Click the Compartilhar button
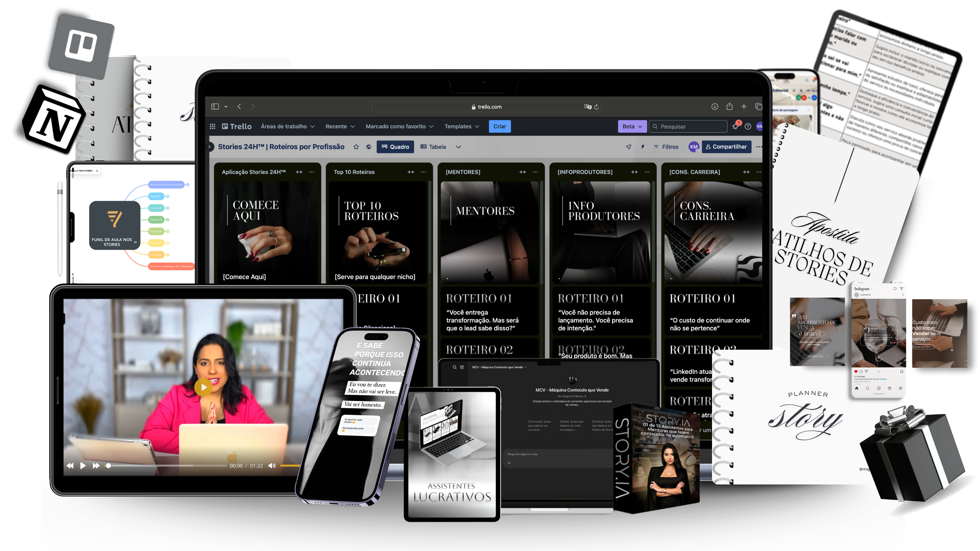Image resolution: width=980 pixels, height=551 pixels. 726,147
